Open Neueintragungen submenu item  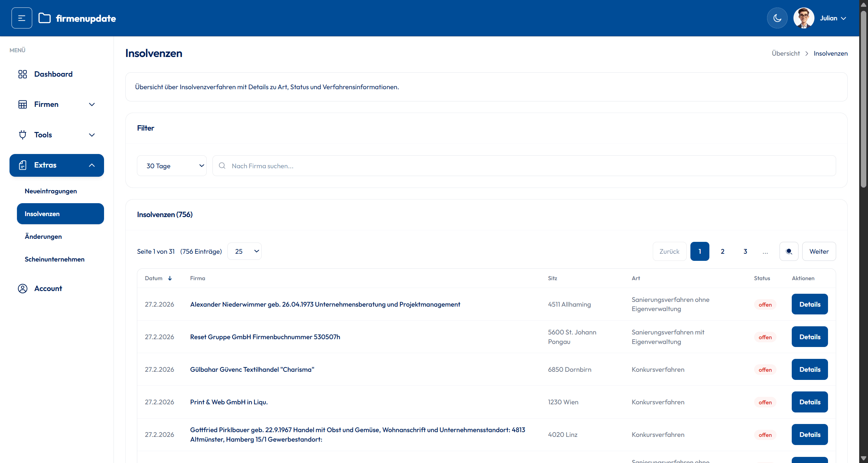coord(51,191)
